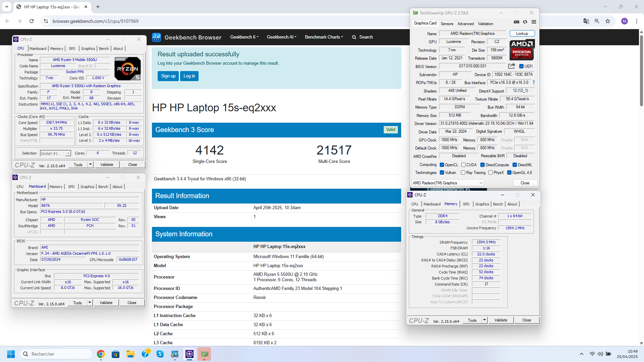The height and width of the screenshot is (362, 644).
Task: Click the Geekbench Browser logo icon
Action: click(x=156, y=37)
